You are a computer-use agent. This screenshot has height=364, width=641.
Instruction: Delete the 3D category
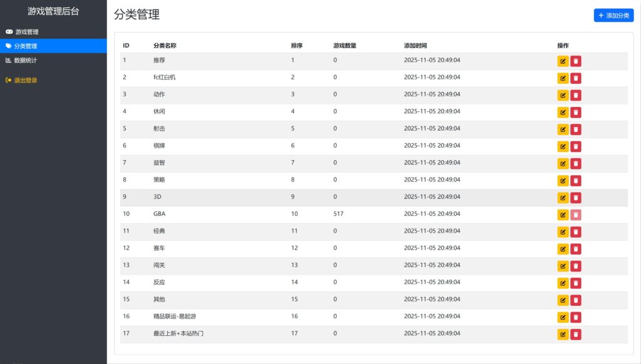tap(575, 197)
